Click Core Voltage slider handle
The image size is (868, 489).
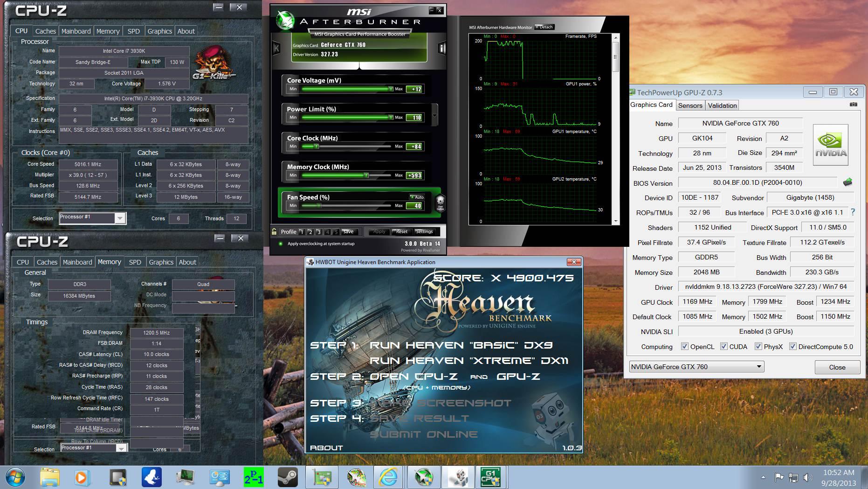coord(391,89)
